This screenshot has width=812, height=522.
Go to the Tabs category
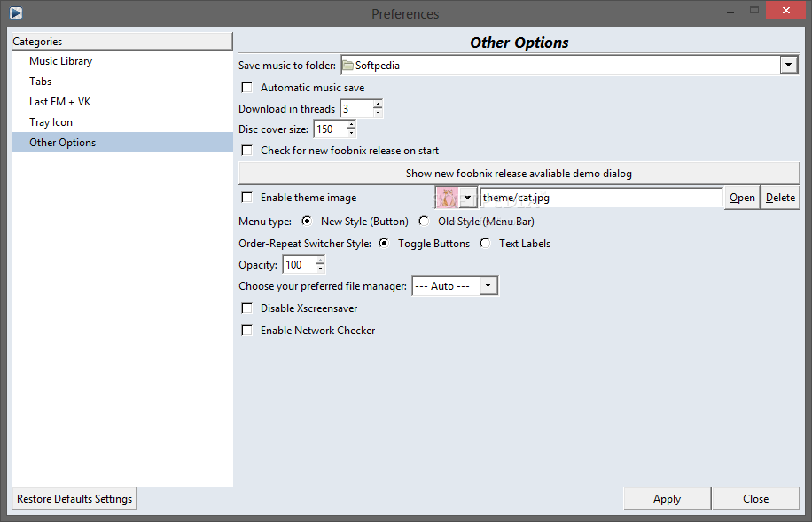click(x=122, y=82)
